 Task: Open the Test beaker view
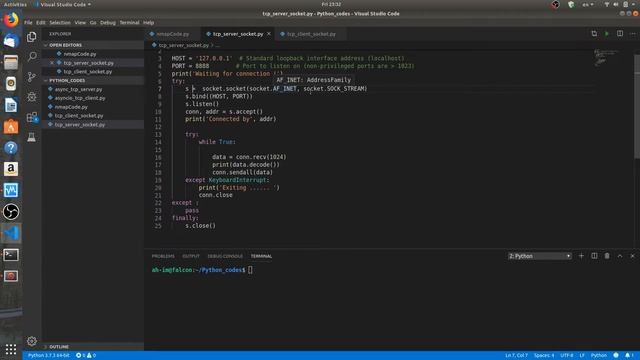click(x=31, y=137)
